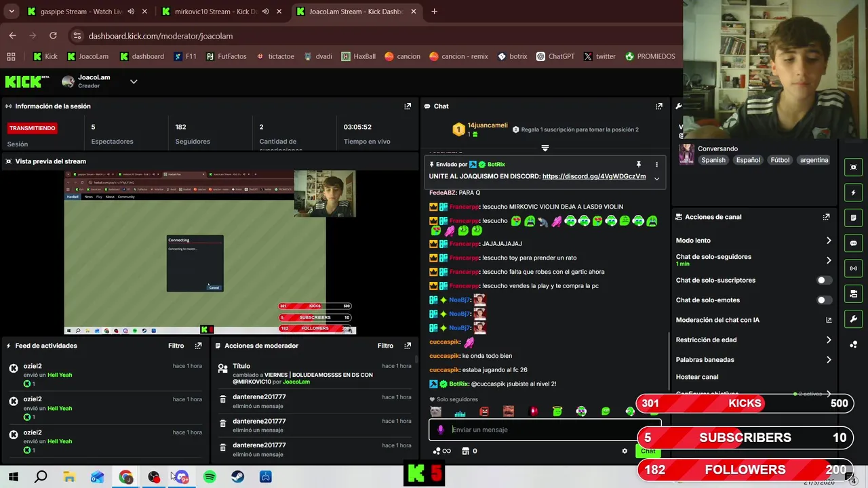Viewport: 868px width, 488px height.
Task: Pop out Acciones de moderador panel
Action: (408, 346)
